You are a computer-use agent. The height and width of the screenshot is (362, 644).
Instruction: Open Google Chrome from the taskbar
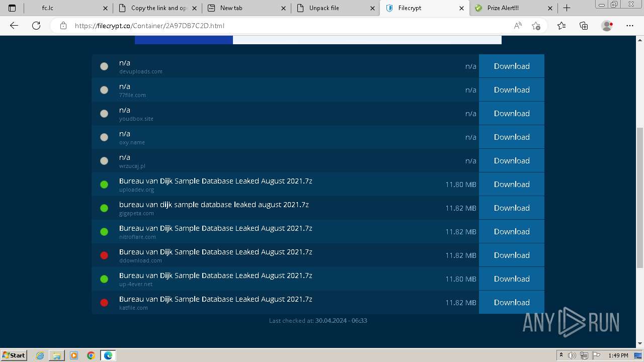(91, 355)
